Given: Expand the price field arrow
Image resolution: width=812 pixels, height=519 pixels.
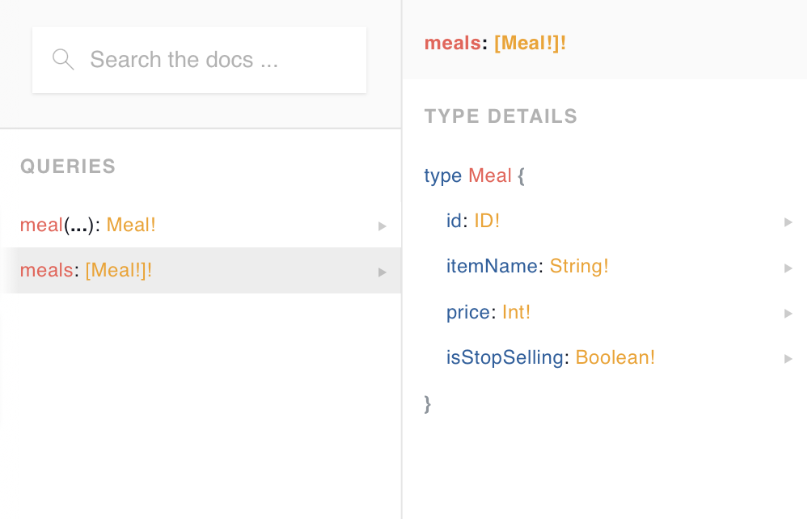Looking at the screenshot, I should 789,313.
